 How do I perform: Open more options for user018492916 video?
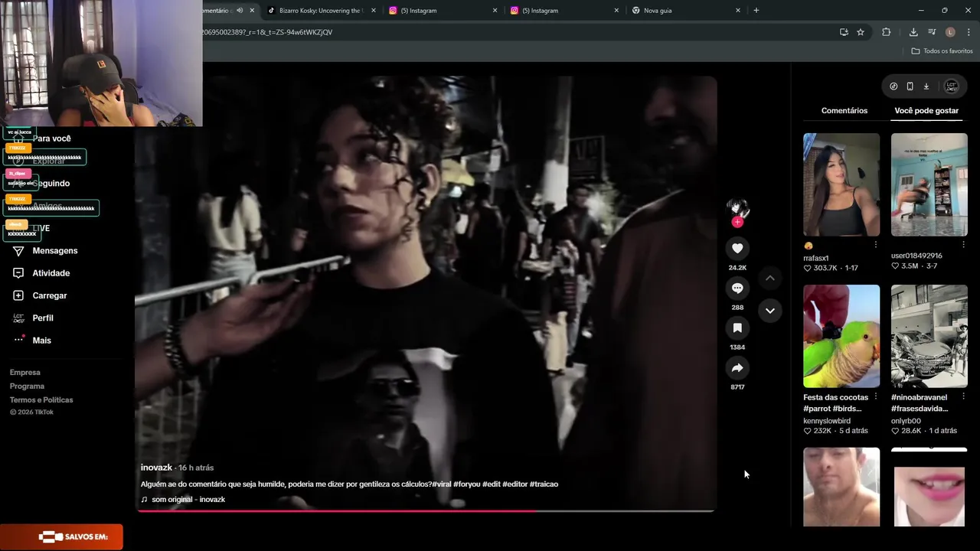pyautogui.click(x=963, y=245)
